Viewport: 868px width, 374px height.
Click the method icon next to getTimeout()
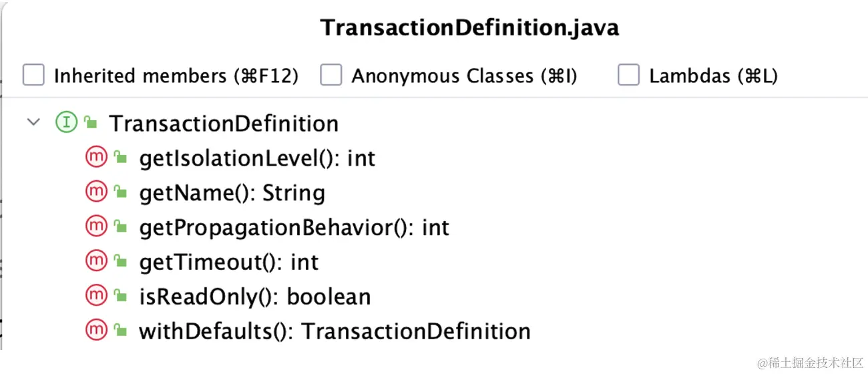click(97, 261)
